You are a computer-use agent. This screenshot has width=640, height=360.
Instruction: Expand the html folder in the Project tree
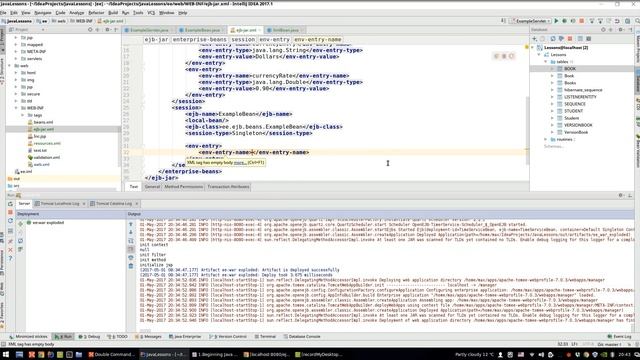click(16, 73)
